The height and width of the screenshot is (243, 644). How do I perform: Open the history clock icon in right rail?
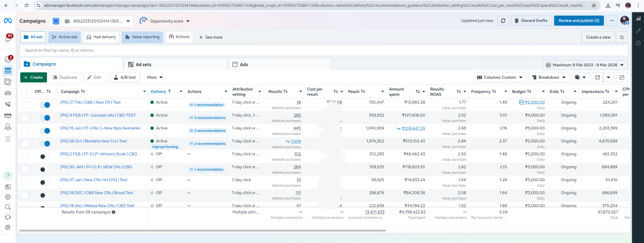(x=638, y=43)
